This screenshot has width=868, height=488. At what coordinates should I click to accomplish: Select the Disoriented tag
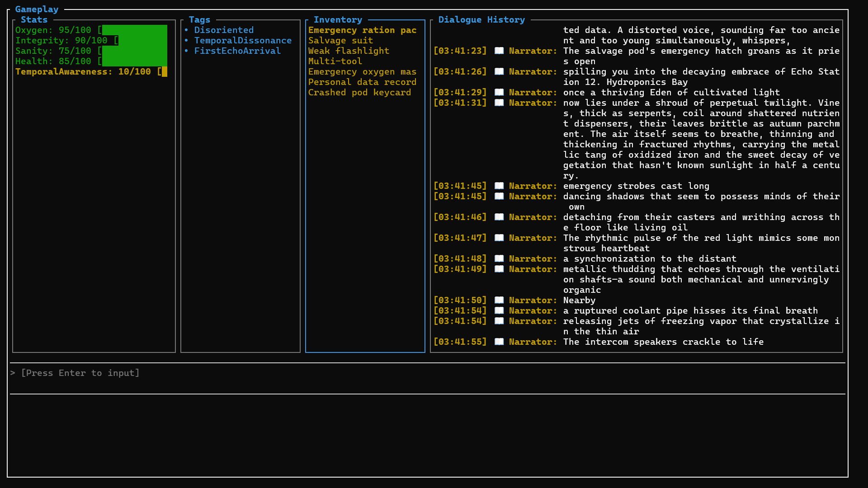(x=224, y=30)
